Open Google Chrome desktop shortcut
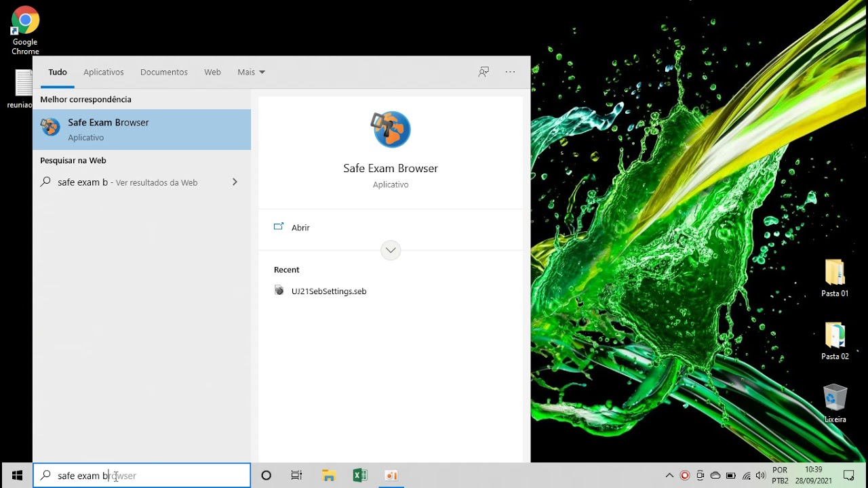Screen dimensions: 868x488 click(25, 30)
